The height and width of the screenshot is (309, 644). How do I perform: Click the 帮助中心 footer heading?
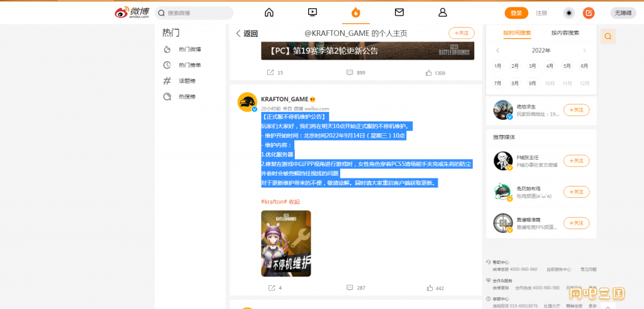coord(501,263)
